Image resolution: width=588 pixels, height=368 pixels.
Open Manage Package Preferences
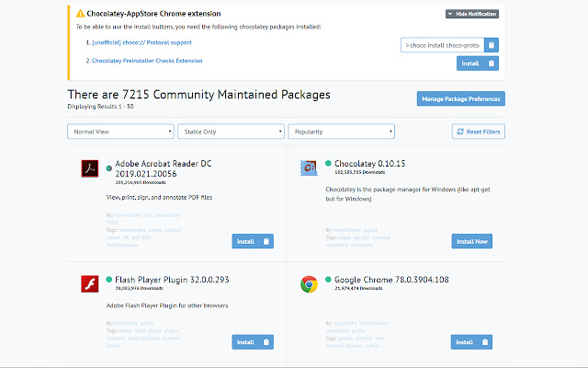pyautogui.click(x=461, y=98)
